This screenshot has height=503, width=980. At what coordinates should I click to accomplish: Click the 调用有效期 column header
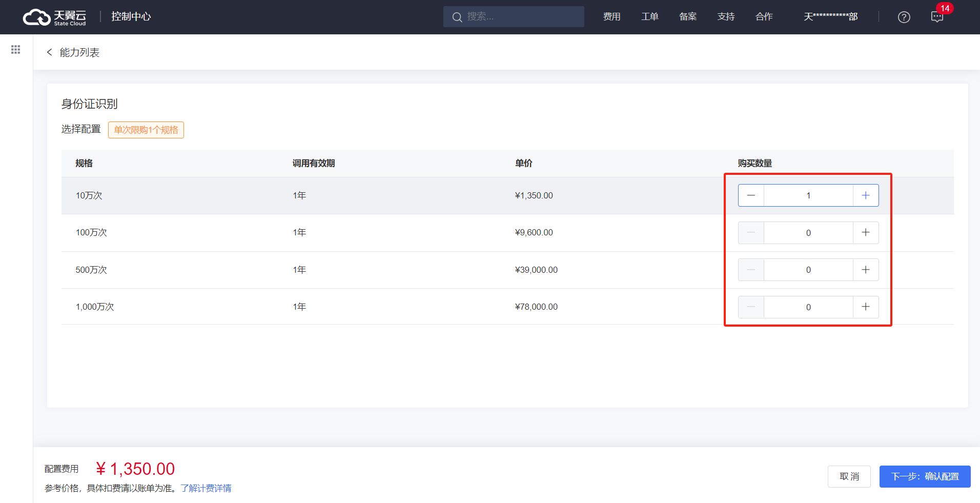pyautogui.click(x=314, y=163)
